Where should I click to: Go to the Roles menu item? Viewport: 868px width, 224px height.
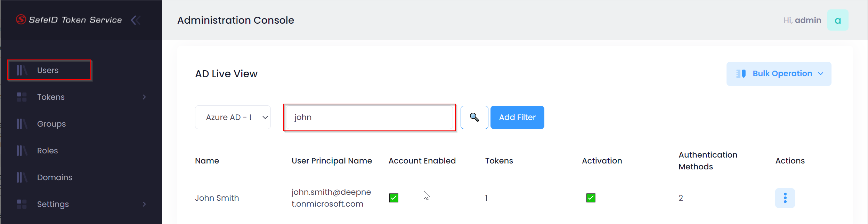tap(48, 151)
